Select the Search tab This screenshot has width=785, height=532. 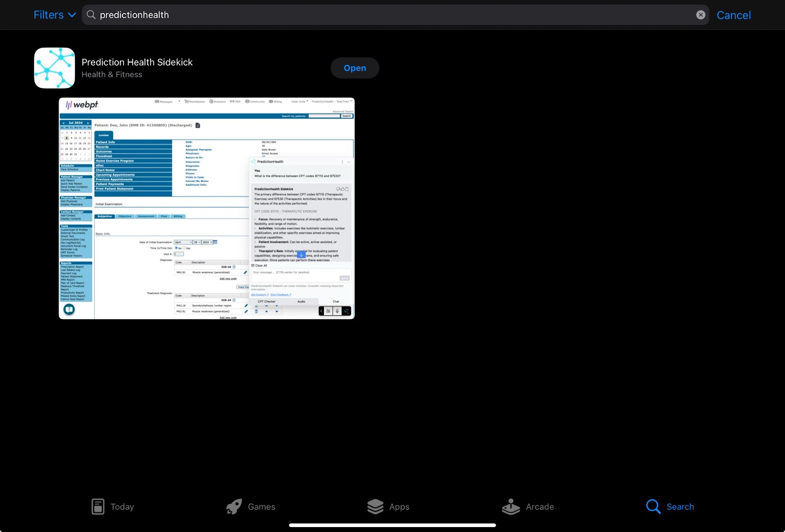coord(670,507)
